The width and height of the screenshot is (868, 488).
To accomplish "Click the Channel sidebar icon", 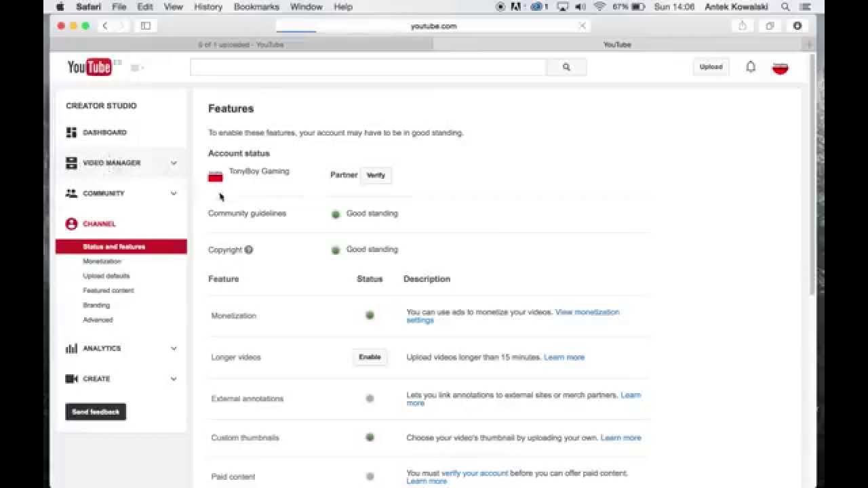I will (71, 224).
